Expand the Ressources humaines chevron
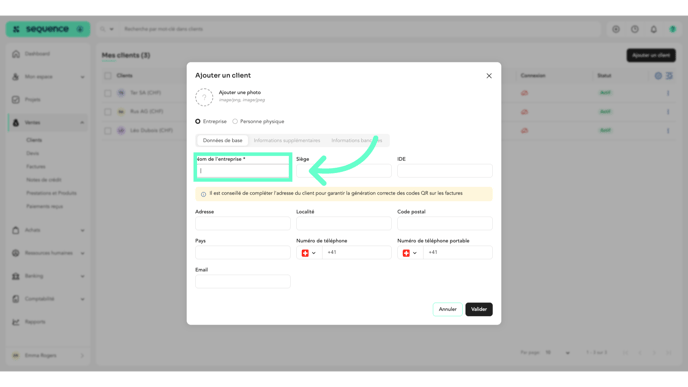The image size is (688, 387). pos(82,253)
